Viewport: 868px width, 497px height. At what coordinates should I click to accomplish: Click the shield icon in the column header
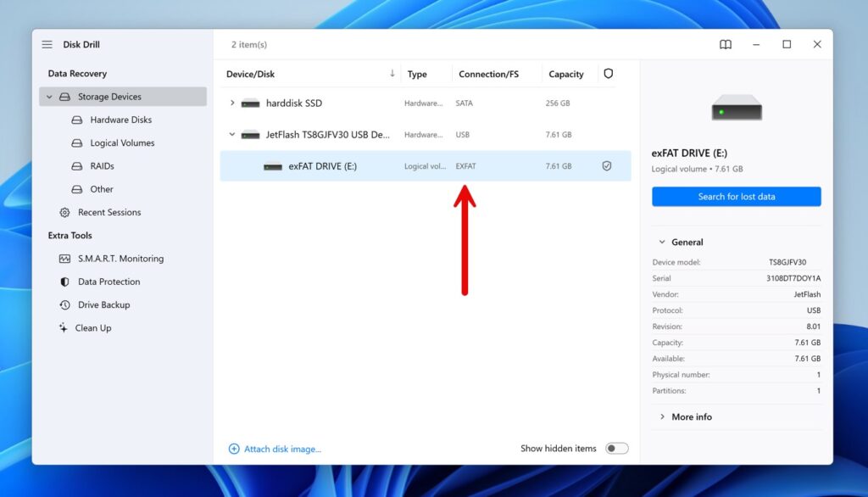point(609,74)
